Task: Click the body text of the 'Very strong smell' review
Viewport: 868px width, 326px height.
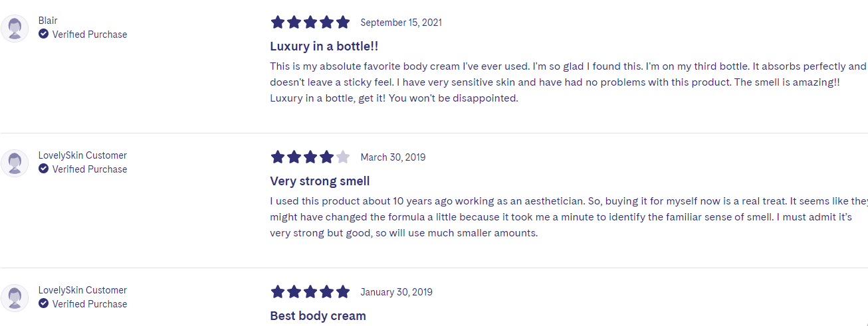Action: [569, 217]
